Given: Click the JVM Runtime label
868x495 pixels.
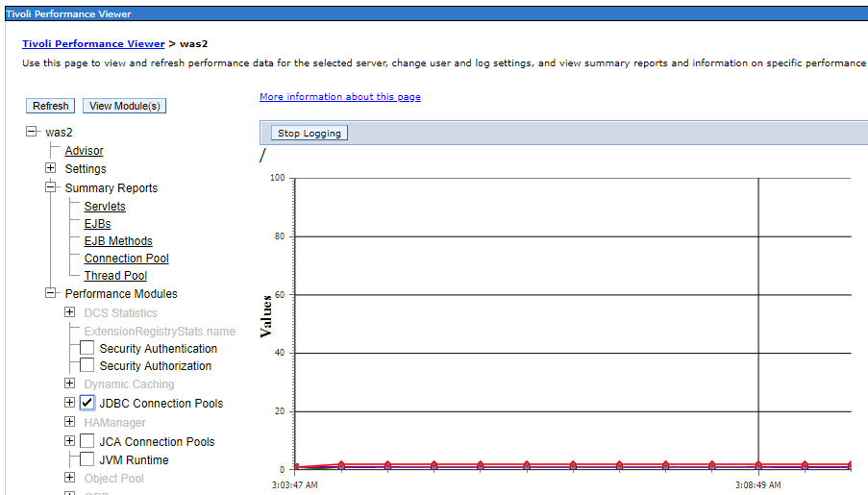Looking at the screenshot, I should [134, 460].
